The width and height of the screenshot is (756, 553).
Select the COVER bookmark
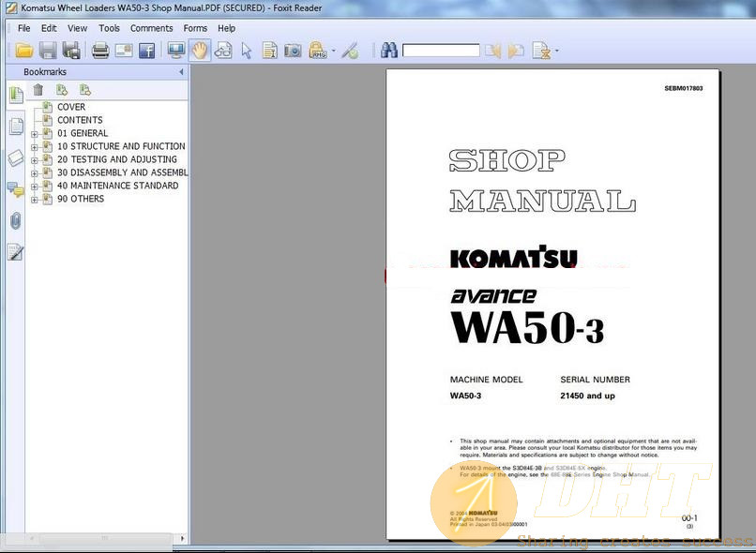tap(71, 107)
